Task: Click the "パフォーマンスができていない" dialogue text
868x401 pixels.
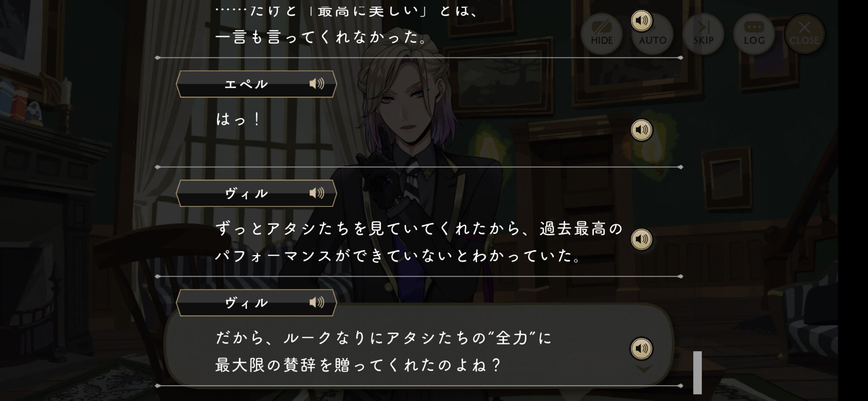Action: 398,255
